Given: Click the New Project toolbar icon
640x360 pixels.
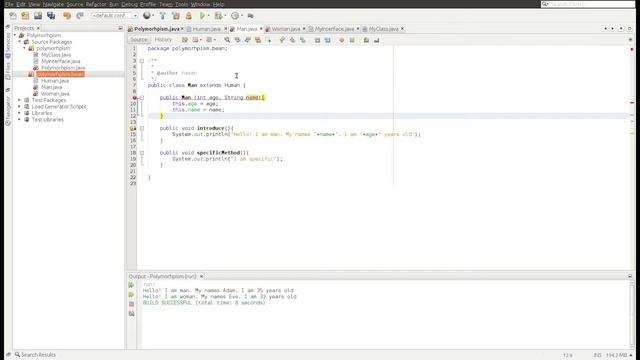Looking at the screenshot, I should coord(25,16).
